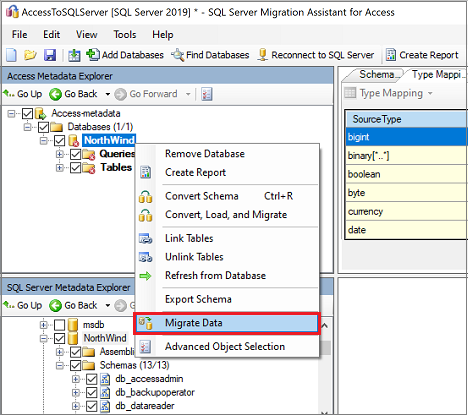Select the highlighted NorthWind Access database

pyautogui.click(x=109, y=140)
